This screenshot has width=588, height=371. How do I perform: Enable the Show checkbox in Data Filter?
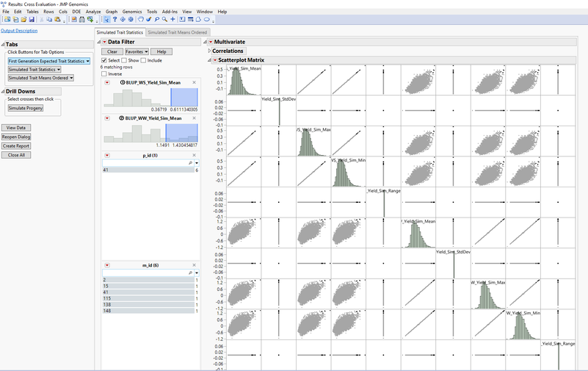[x=124, y=60]
